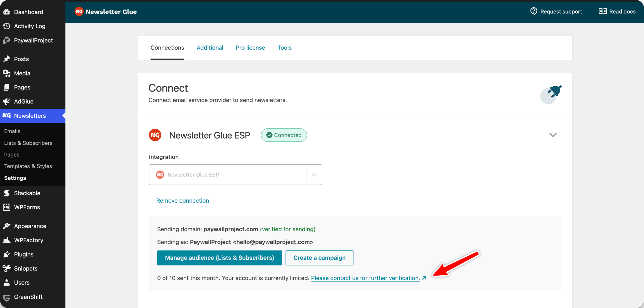Click the Media sidebar icon

(7, 73)
